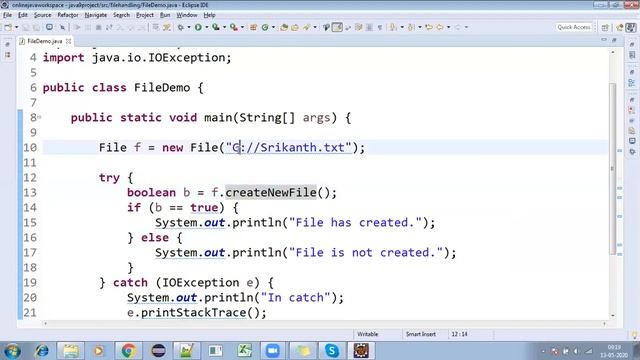Open the File menu
Screen dimensions: 640x360
point(7,15)
